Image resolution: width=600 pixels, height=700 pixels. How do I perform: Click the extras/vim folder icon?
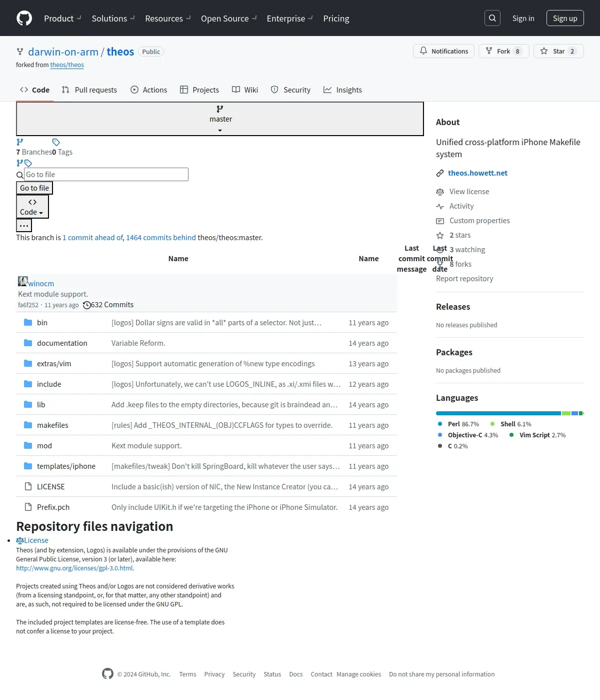(x=28, y=364)
